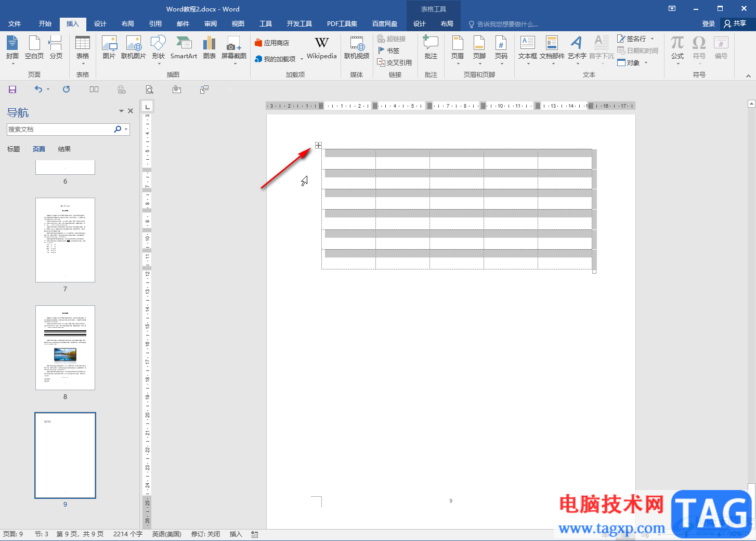Screen dimensions: 756x541
Task: Open the undo history dropdown arrow
Action: tap(48, 89)
